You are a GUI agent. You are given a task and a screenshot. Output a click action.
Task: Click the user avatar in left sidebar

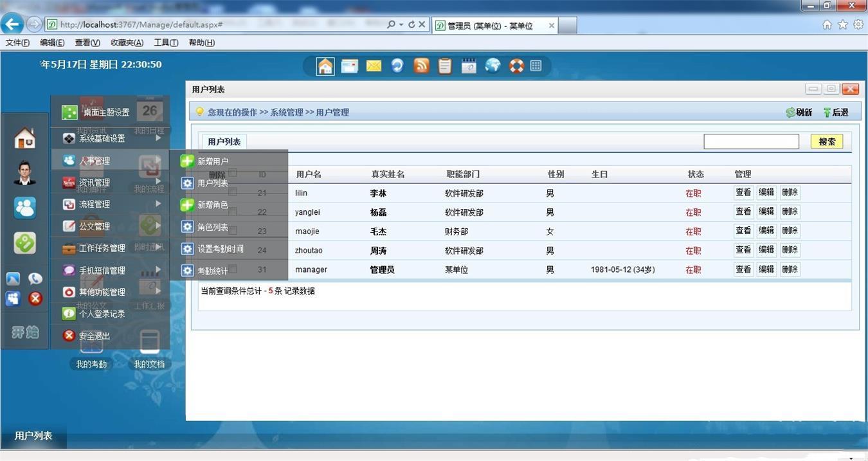click(x=25, y=172)
